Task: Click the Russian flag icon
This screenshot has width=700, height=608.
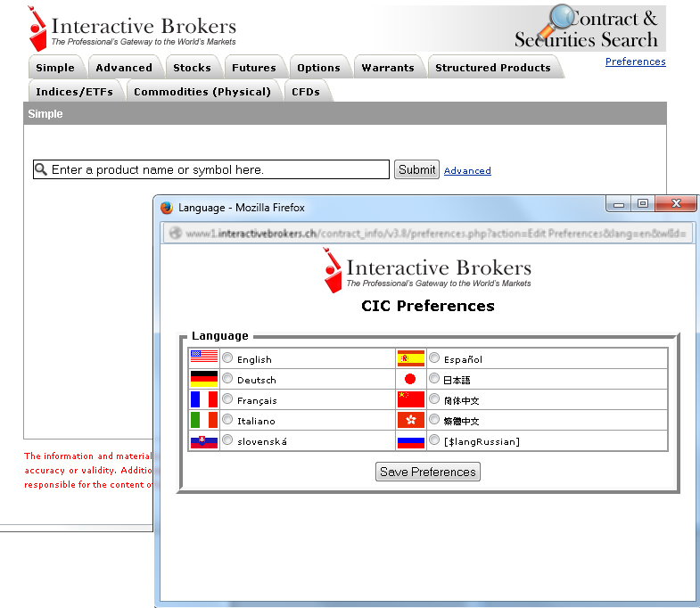Action: (411, 442)
